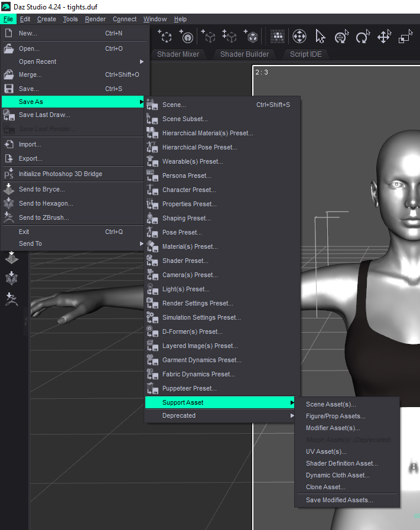Select the Scale tool icon
This screenshot has height=530, width=420.
tap(405, 37)
